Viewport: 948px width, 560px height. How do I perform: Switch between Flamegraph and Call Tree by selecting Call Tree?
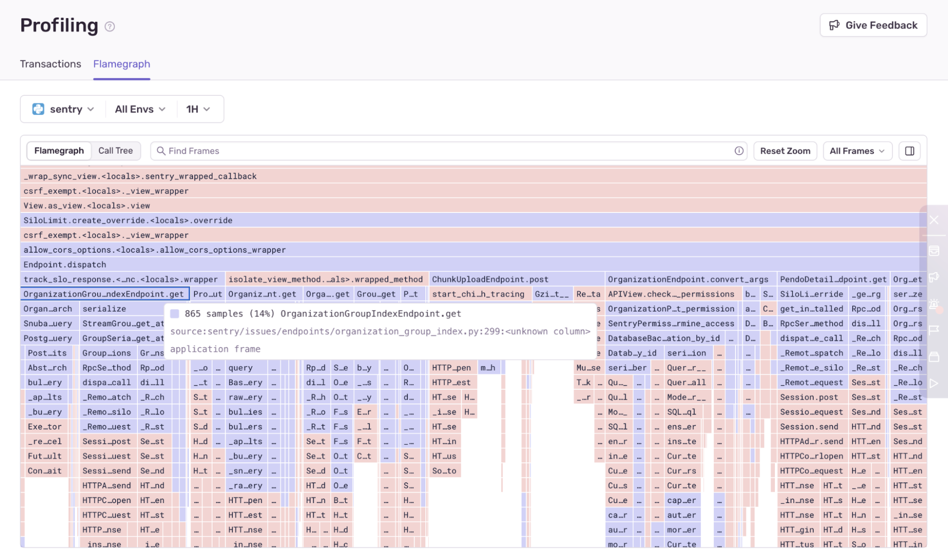tap(116, 150)
